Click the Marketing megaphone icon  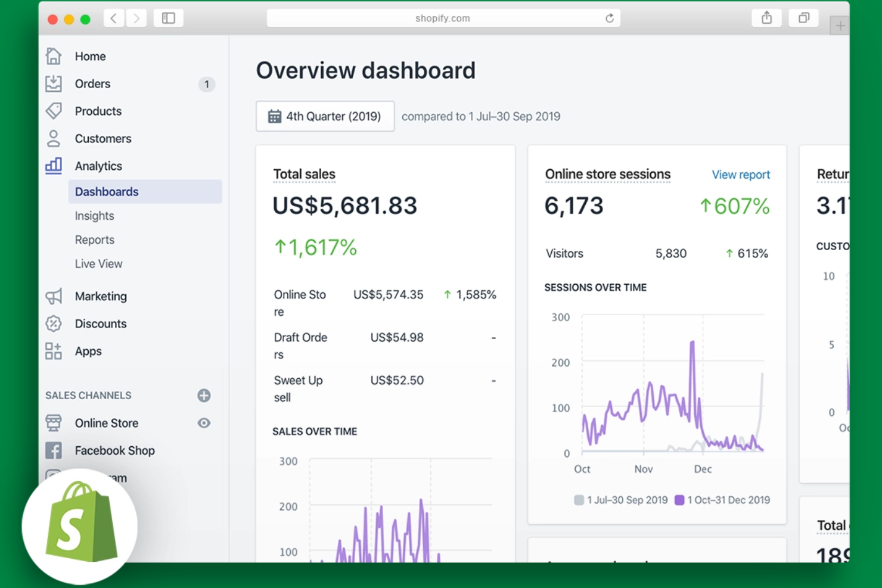point(54,296)
